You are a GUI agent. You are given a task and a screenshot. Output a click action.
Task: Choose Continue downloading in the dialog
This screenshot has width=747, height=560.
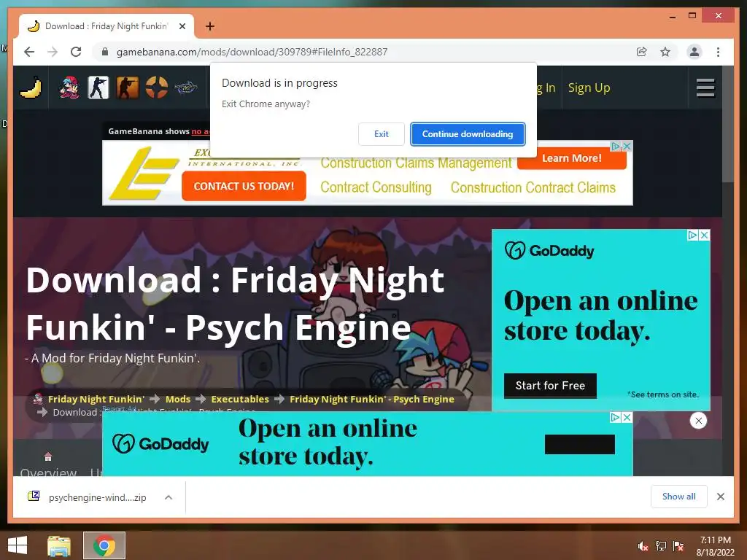click(468, 134)
